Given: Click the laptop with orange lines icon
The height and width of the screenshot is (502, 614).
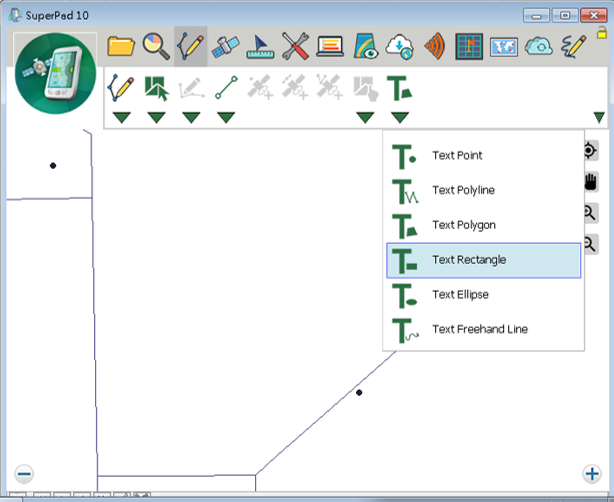Looking at the screenshot, I should [x=330, y=47].
